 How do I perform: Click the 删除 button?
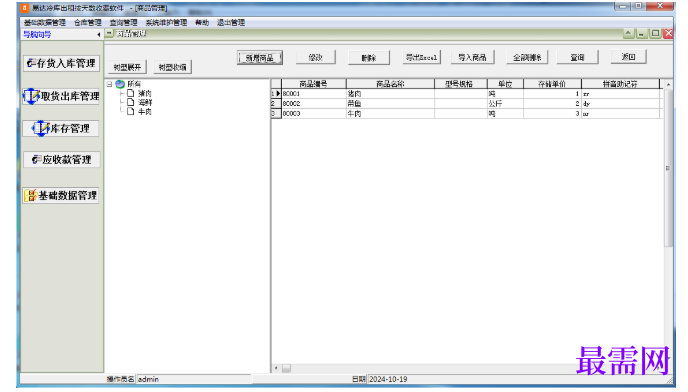pos(369,58)
